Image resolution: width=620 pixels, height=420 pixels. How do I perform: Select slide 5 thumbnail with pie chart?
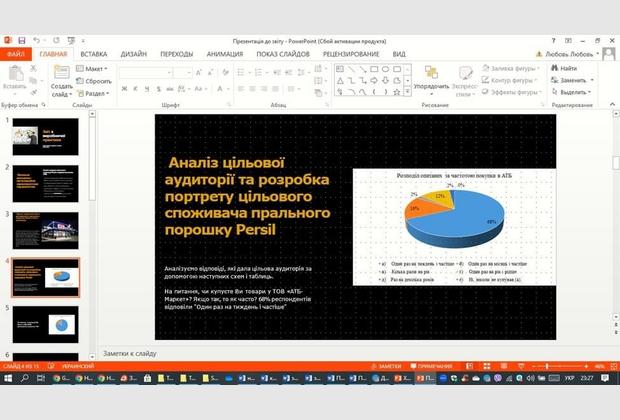coord(45,324)
